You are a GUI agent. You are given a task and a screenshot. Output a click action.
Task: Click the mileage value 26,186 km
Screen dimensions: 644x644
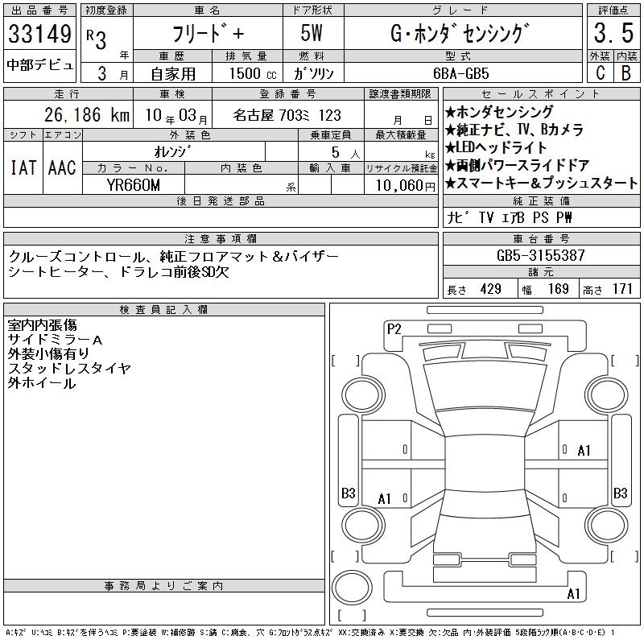tap(76, 115)
